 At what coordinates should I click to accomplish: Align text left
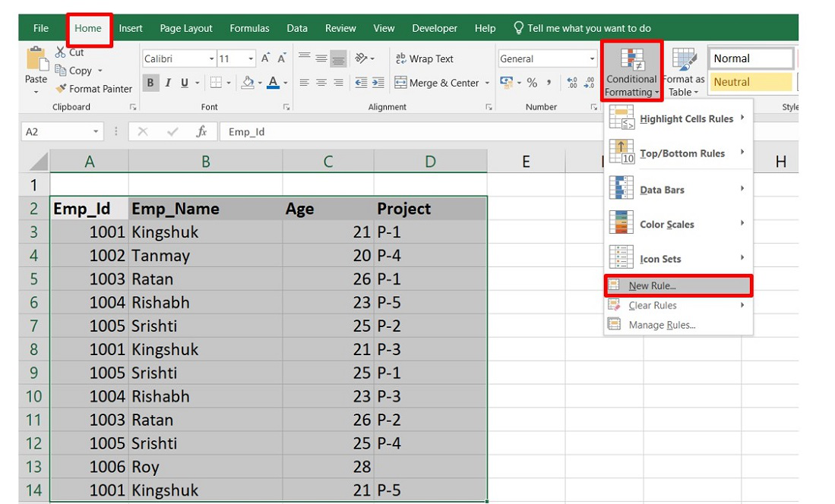point(304,83)
